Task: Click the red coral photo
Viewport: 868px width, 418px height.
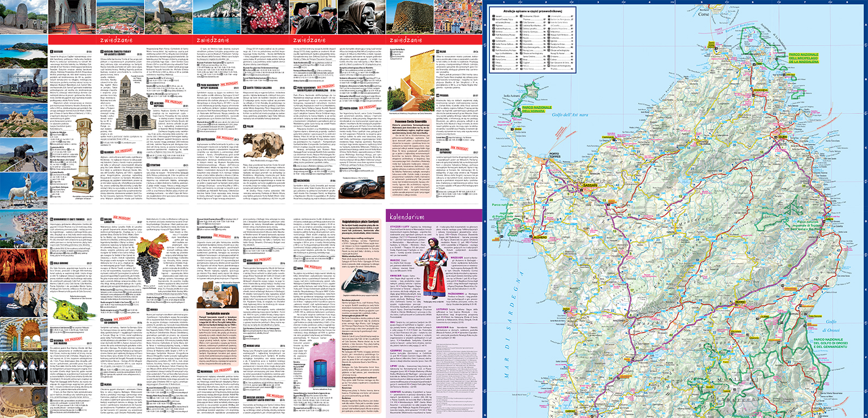Action: pyautogui.click(x=266, y=16)
